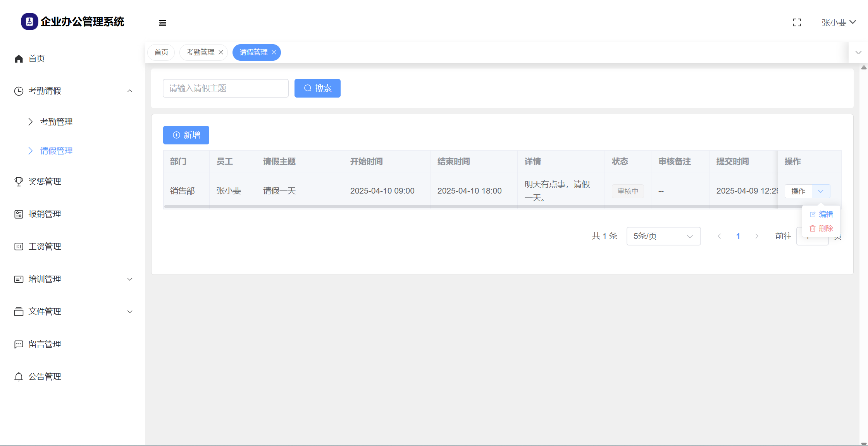Close the 请假管理 tab

[x=274, y=52]
